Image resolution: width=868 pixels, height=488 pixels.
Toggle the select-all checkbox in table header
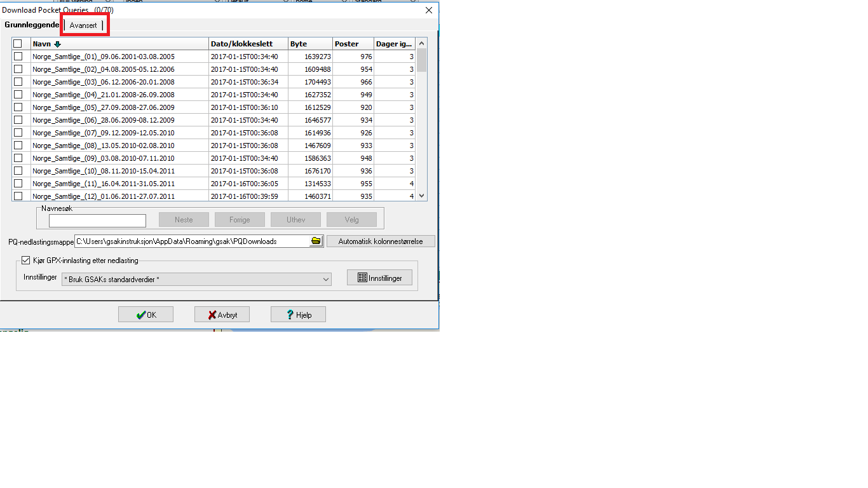tap(18, 44)
